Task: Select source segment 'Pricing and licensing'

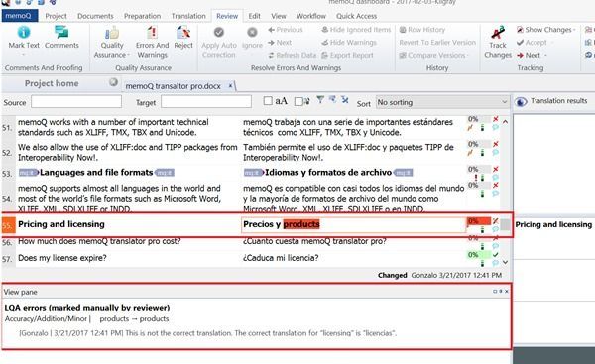Action: (x=61, y=224)
